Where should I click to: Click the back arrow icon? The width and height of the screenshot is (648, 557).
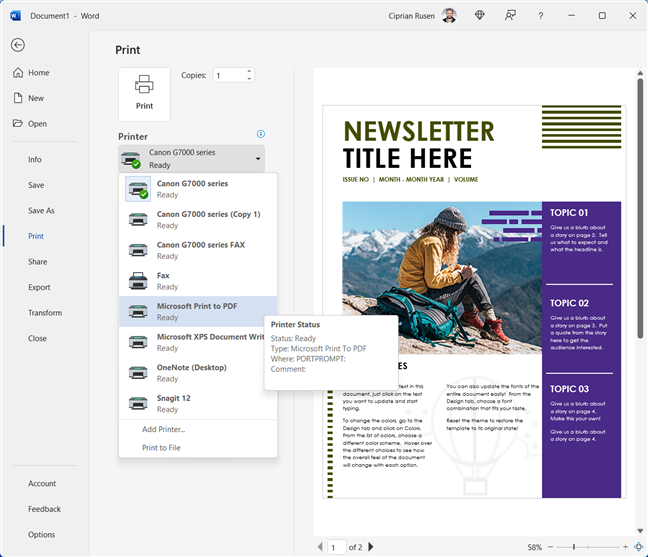click(x=18, y=45)
